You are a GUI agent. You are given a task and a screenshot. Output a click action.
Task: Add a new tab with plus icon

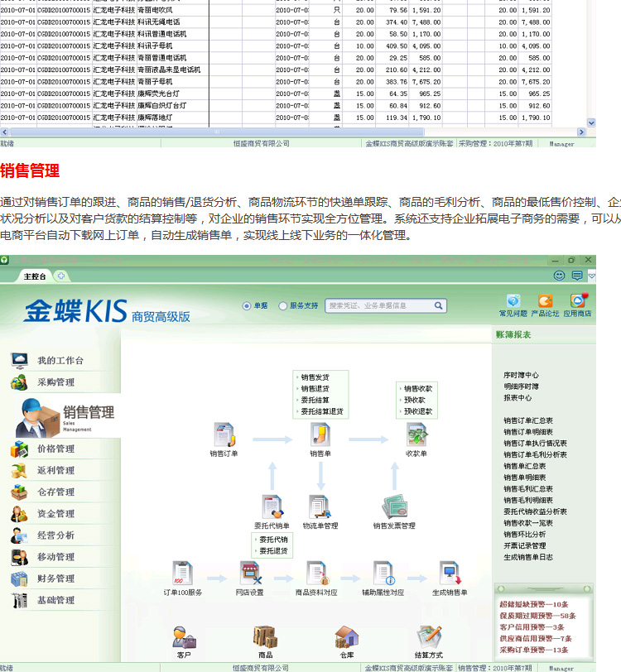point(61,276)
